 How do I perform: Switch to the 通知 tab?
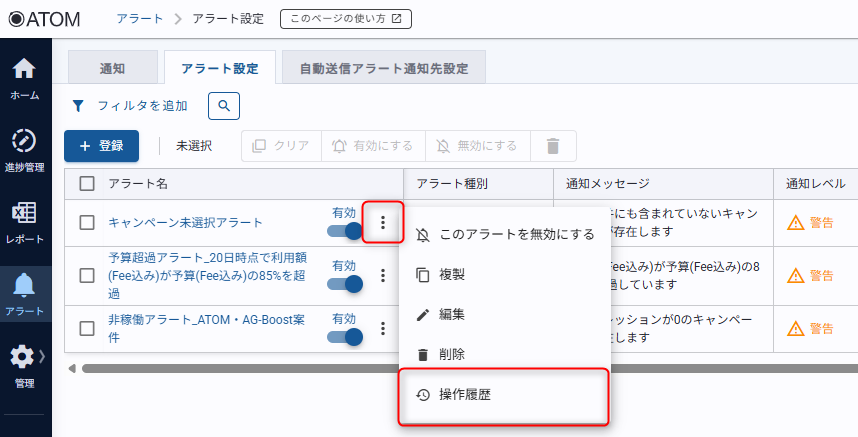click(113, 68)
